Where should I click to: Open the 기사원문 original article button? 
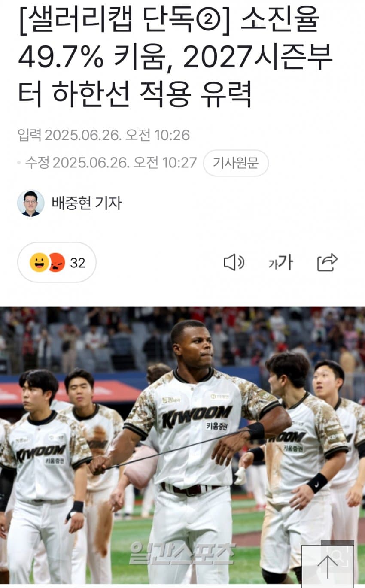[236, 163]
